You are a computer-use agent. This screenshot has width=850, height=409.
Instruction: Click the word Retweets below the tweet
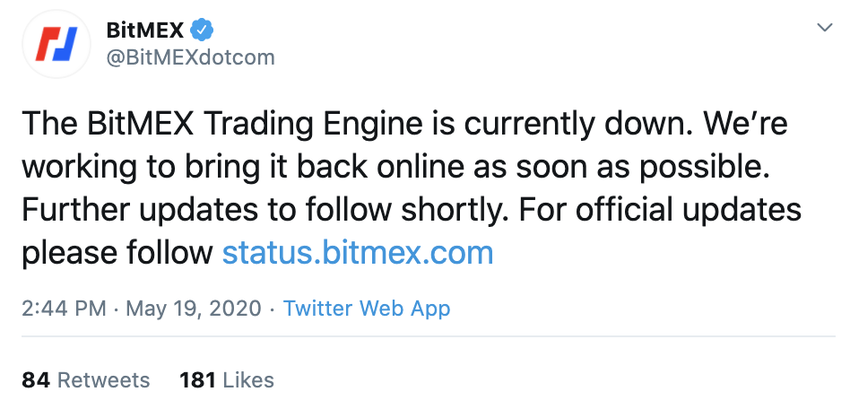tap(103, 380)
